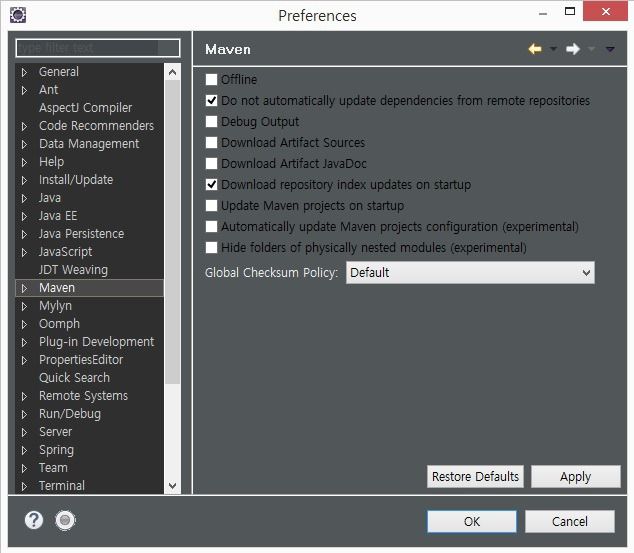Check Download Artifact Sources
634x553 pixels.
click(211, 142)
